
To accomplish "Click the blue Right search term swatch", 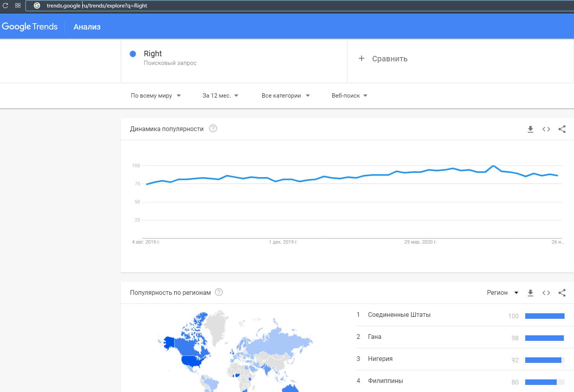I will pyautogui.click(x=133, y=54).
